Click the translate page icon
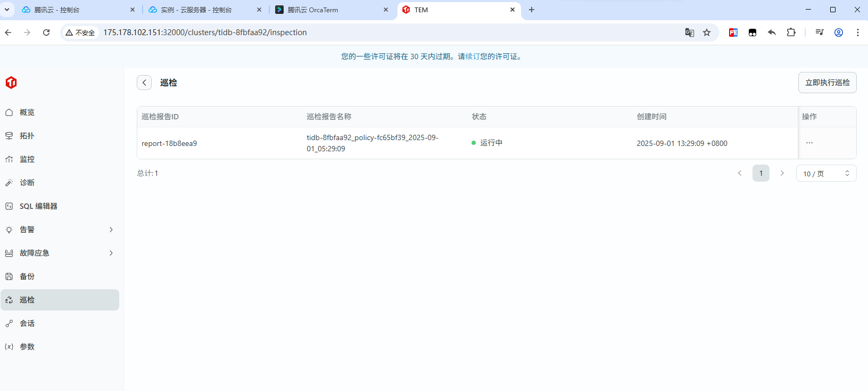Viewport: 868px width, 391px height. pos(690,32)
